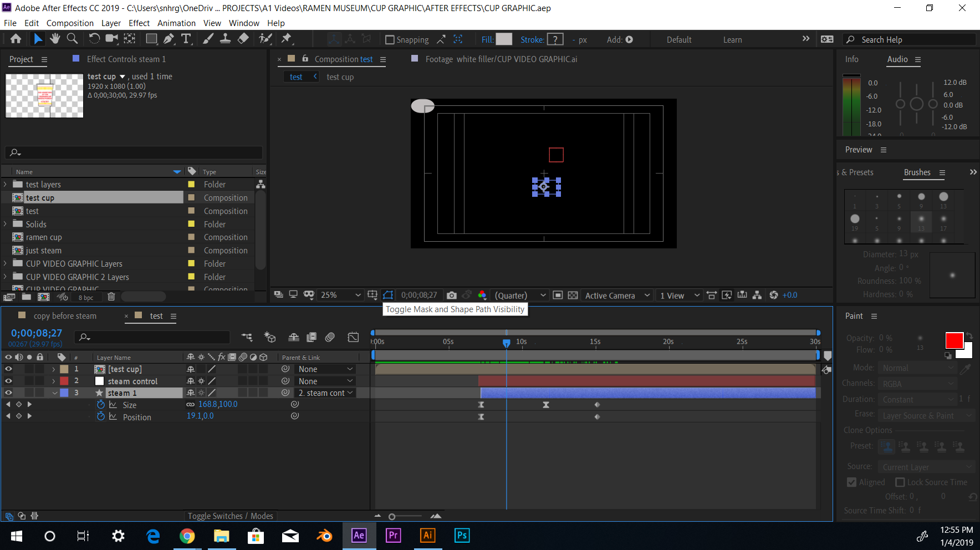Image resolution: width=980 pixels, height=550 pixels.
Task: Expand the Solids folder
Action: coord(6,224)
